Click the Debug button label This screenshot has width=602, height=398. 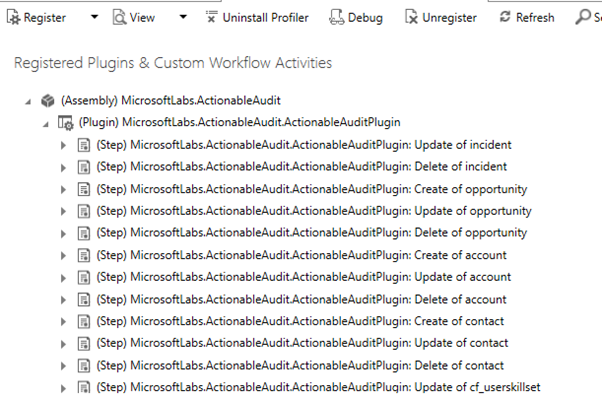tap(365, 18)
